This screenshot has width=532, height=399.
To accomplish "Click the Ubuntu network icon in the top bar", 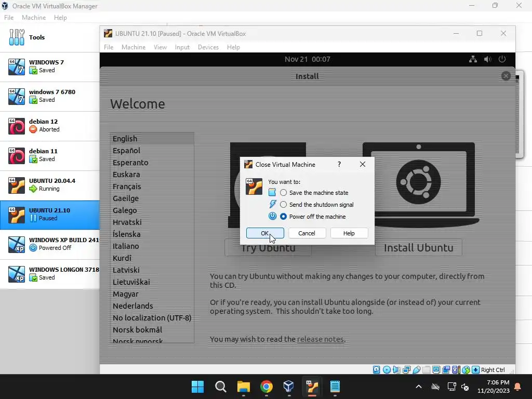I will click(473, 59).
